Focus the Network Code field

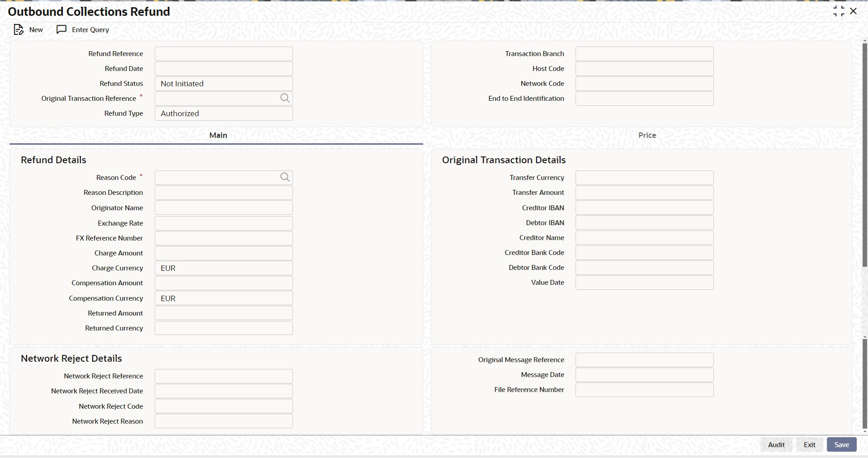[x=645, y=84]
